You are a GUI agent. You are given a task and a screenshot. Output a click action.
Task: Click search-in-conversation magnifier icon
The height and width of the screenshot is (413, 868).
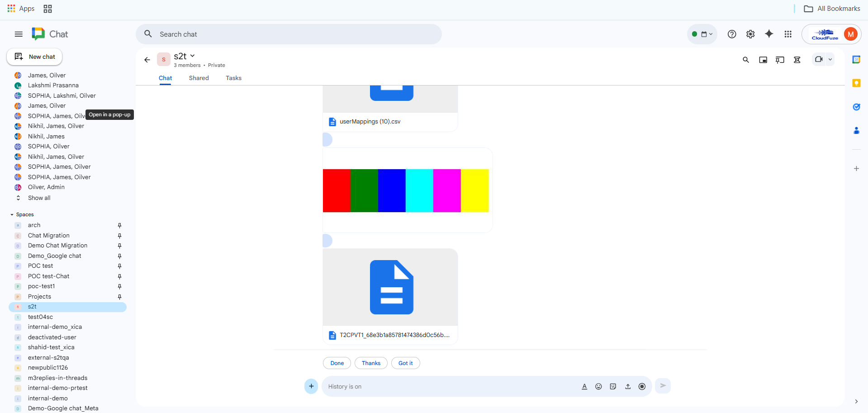point(746,60)
